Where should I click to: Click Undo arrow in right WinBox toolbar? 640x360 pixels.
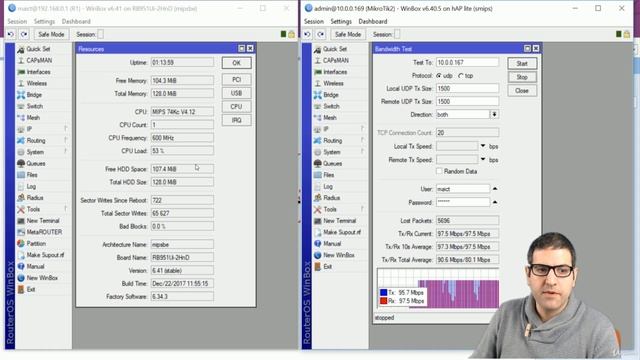(308, 34)
